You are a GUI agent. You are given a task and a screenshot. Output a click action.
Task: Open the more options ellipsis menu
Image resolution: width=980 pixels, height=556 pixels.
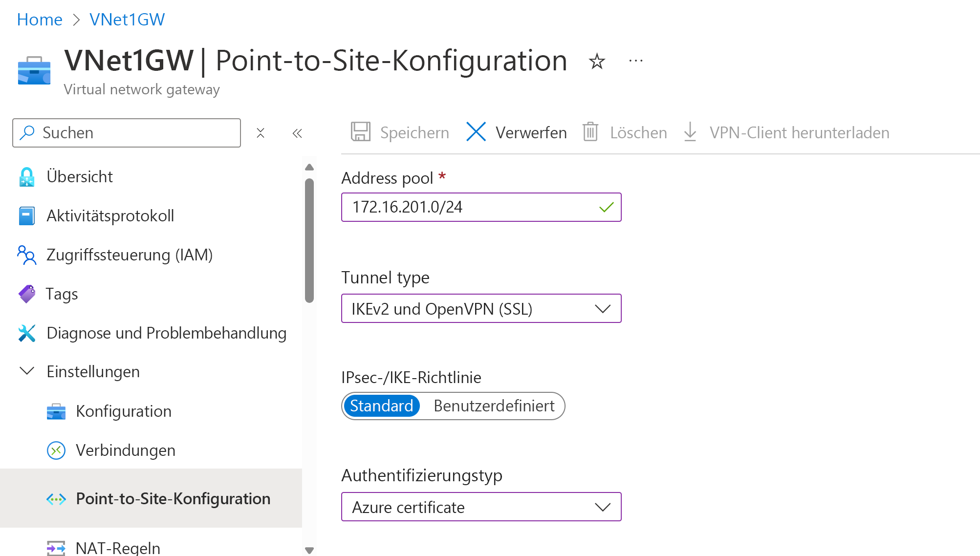point(636,61)
